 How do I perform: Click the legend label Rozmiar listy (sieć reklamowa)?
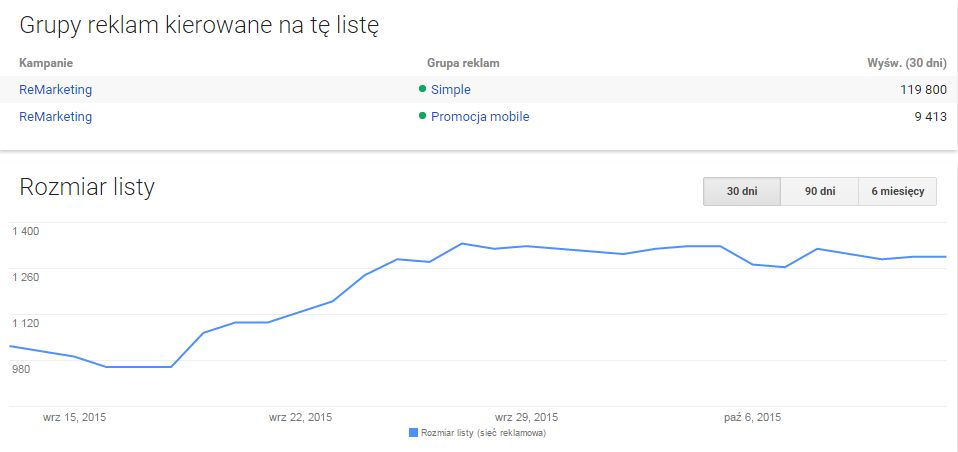[484, 433]
